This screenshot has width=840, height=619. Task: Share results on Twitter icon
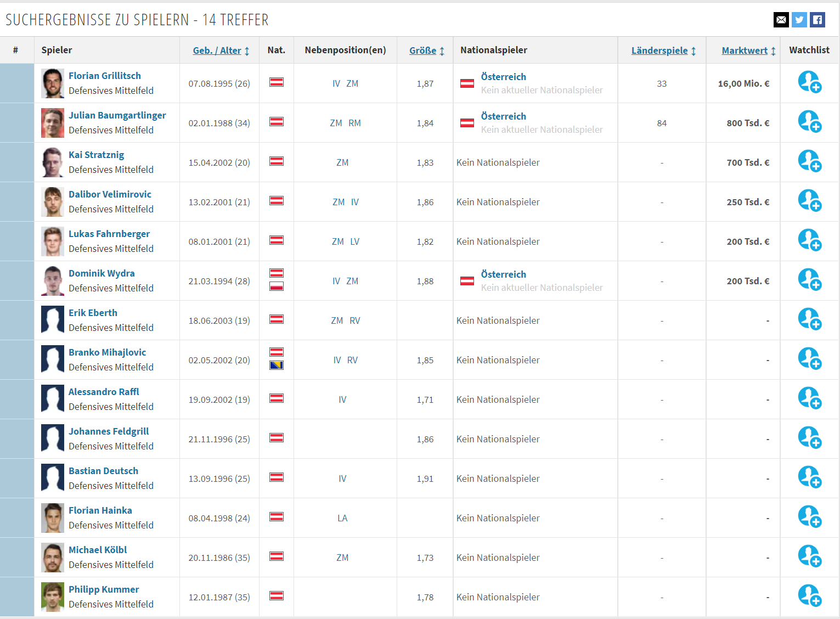[799, 20]
